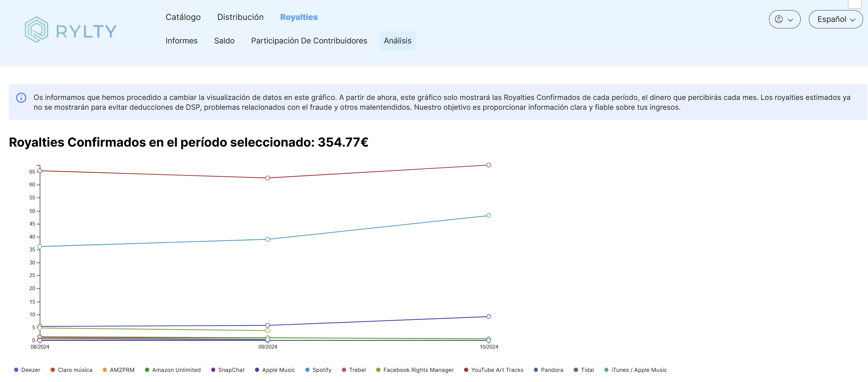Click YouTube Art Tracks data point at 10/2024
Screen dimensions: 868x382
pos(489,165)
